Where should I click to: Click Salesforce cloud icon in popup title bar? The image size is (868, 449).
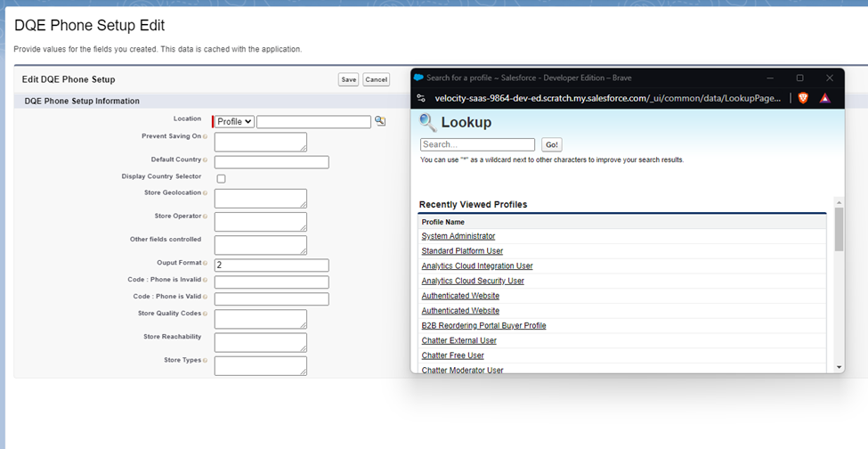(418, 78)
